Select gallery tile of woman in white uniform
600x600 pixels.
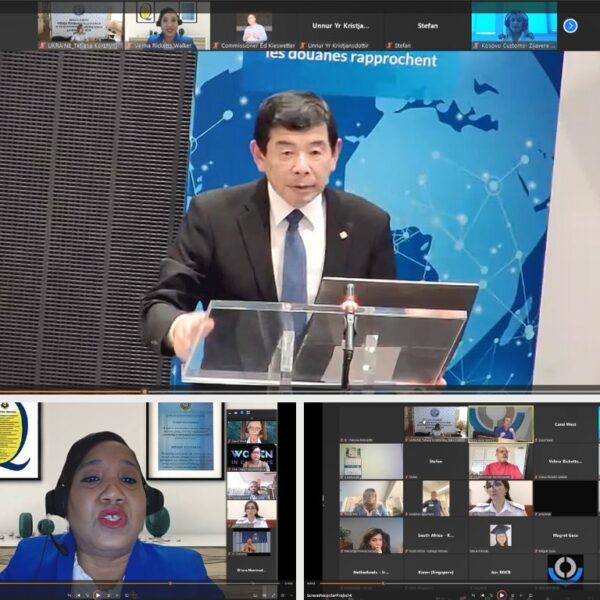[501, 498]
